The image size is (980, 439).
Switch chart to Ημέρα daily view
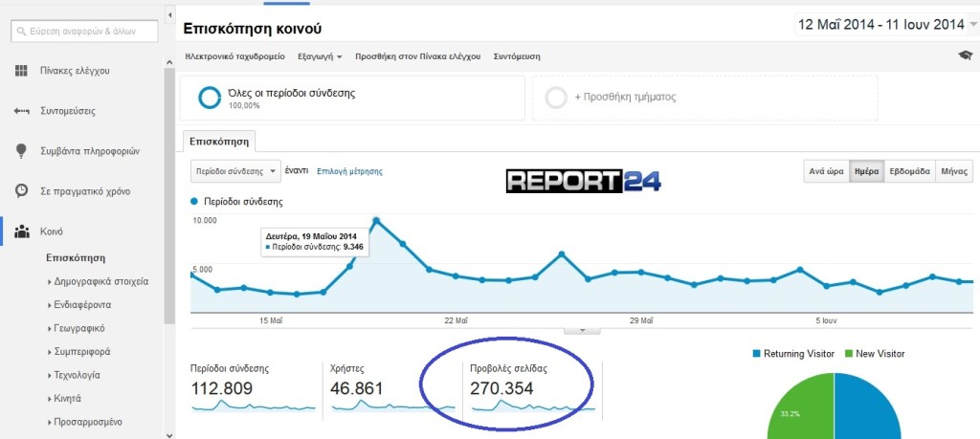click(866, 171)
